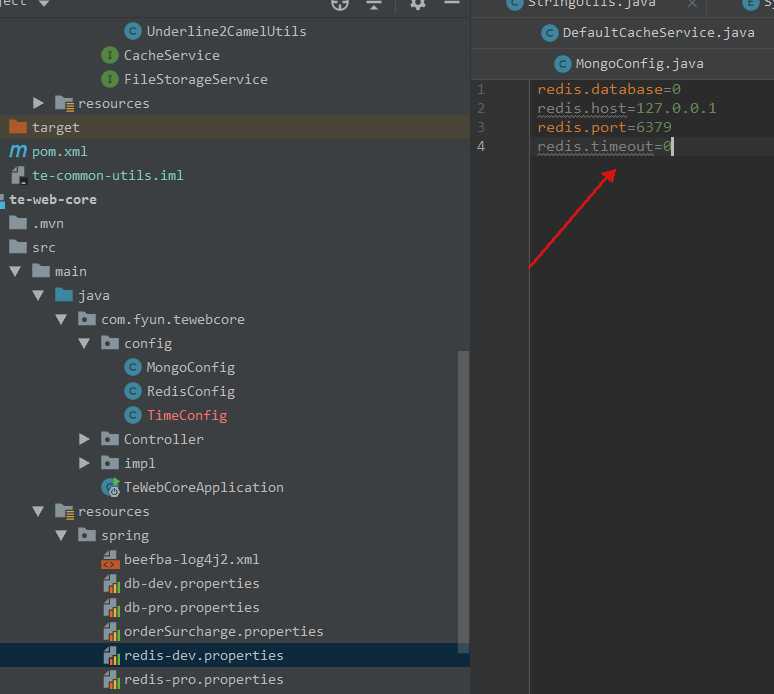
Task: Select the target folder
Action: coord(55,127)
